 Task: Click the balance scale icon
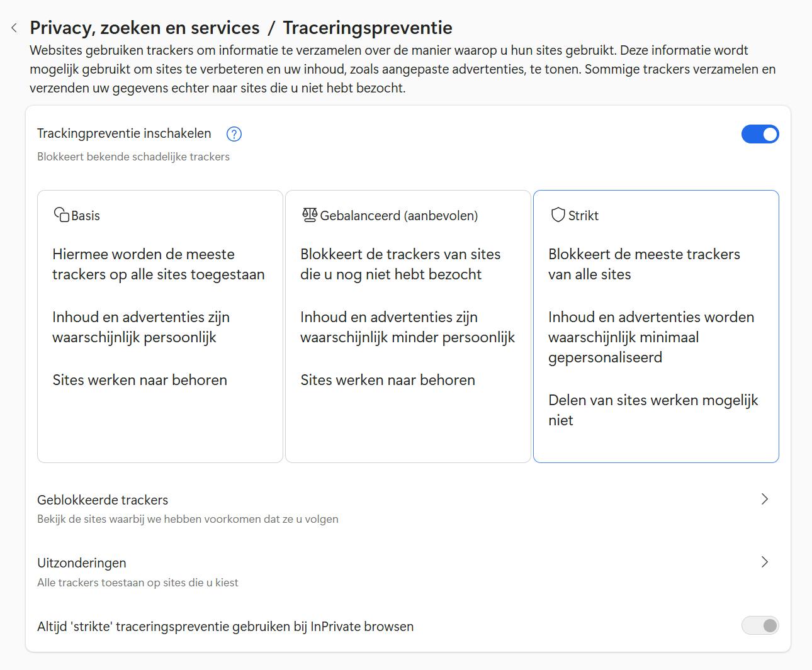pyautogui.click(x=309, y=215)
